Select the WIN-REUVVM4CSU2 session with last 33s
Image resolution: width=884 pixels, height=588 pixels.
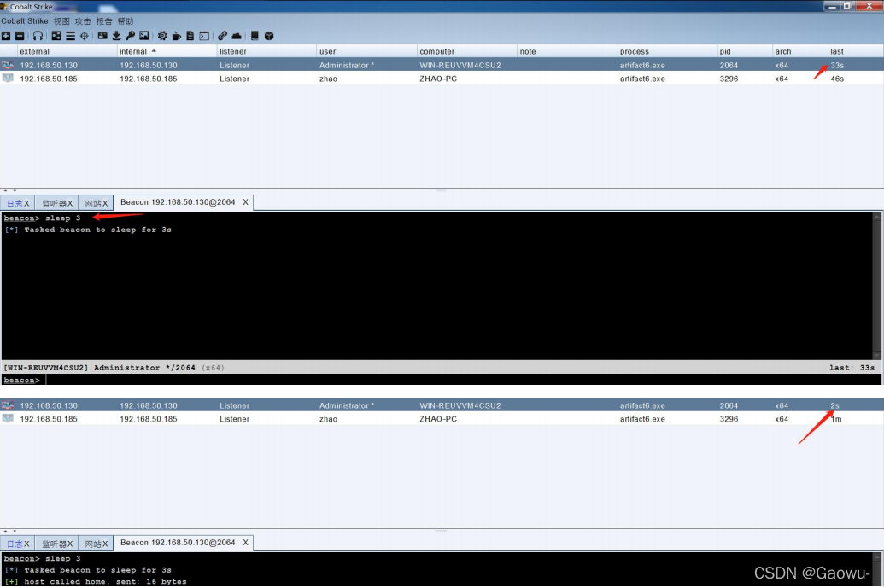[442, 65]
